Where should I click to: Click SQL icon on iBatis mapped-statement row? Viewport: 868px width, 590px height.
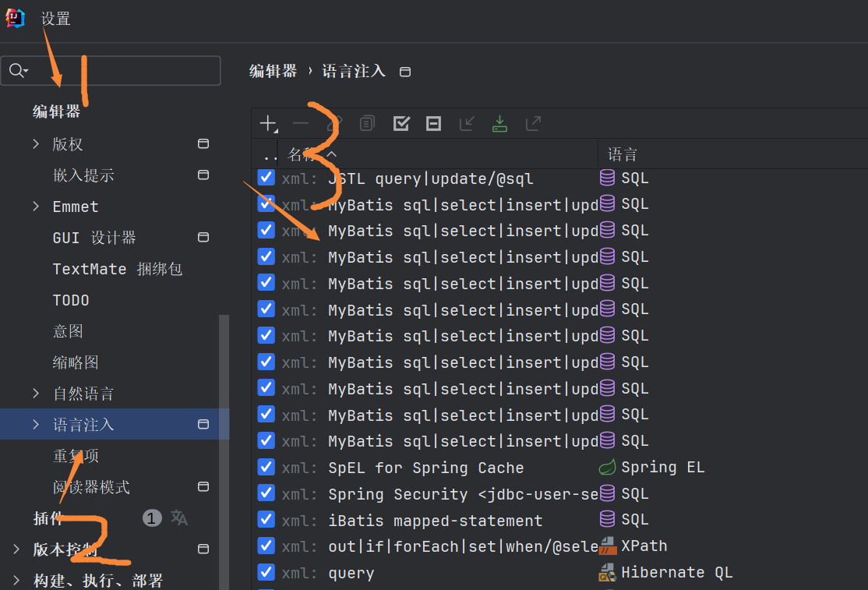(607, 519)
